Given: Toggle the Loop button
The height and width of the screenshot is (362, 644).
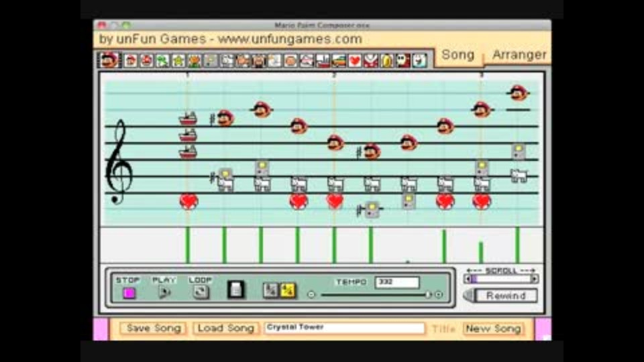Looking at the screenshot, I should tap(201, 292).
